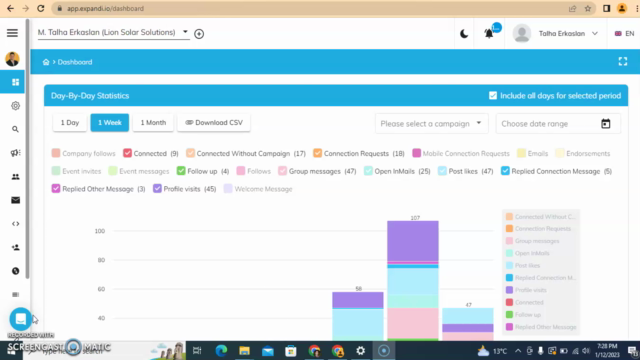This screenshot has height=360, width=640.
Task: Open the date range calendar icon
Action: point(606,124)
